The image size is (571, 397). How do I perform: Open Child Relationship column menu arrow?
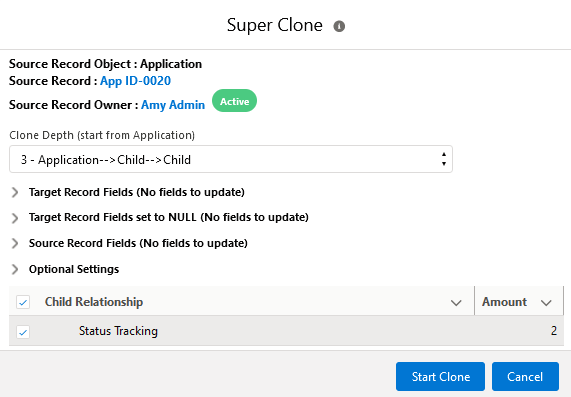(x=456, y=303)
